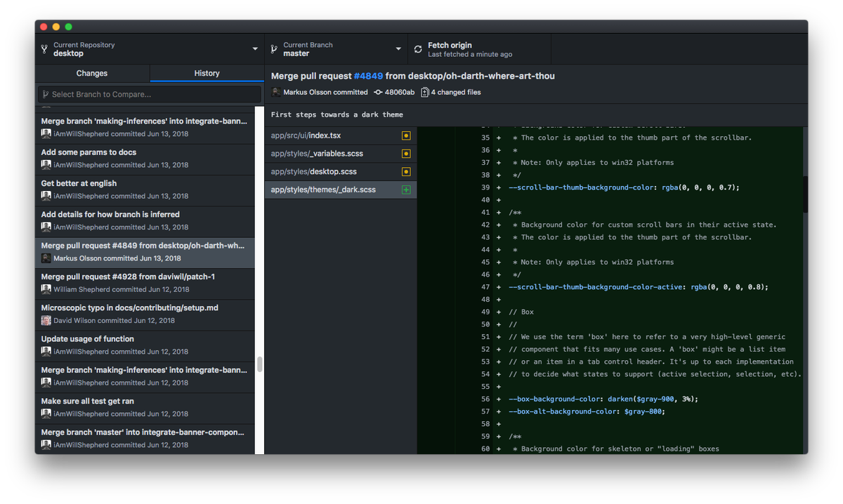Select file app/styles/themes/_dark.scss
This screenshot has height=504, width=843.
click(x=341, y=190)
